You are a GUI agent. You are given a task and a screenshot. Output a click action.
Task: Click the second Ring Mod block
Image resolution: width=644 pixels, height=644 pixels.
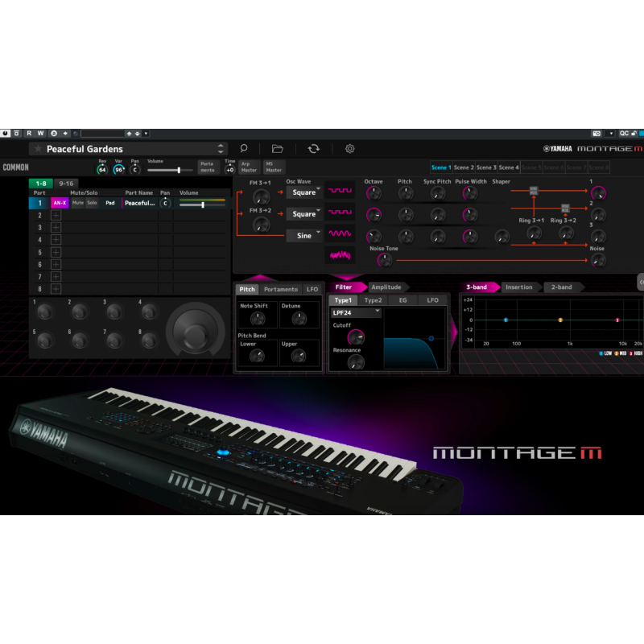pos(565,208)
